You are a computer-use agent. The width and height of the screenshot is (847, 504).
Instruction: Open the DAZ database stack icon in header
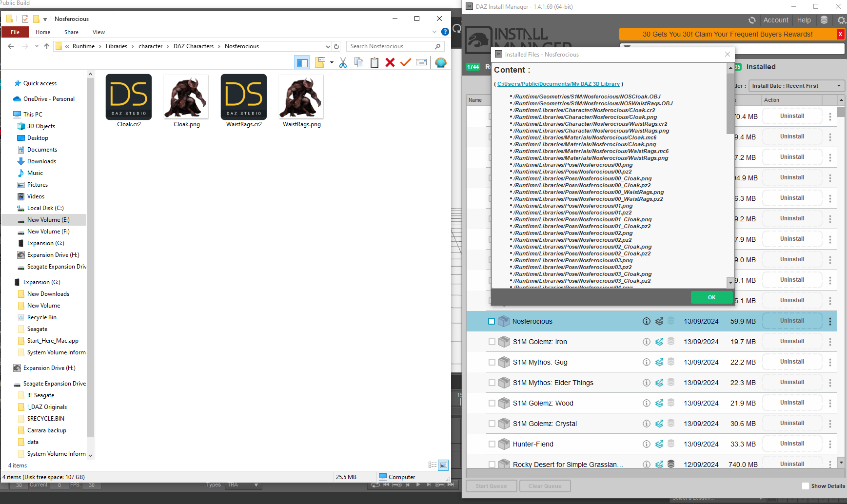click(824, 20)
